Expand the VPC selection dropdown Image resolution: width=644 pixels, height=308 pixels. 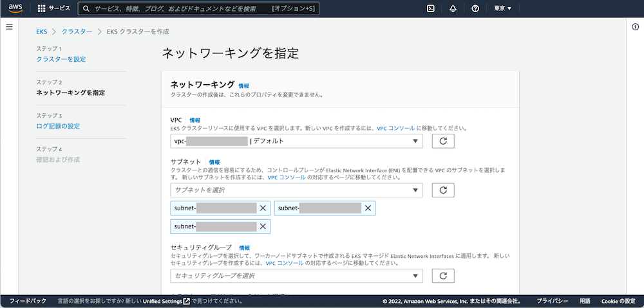pos(296,141)
